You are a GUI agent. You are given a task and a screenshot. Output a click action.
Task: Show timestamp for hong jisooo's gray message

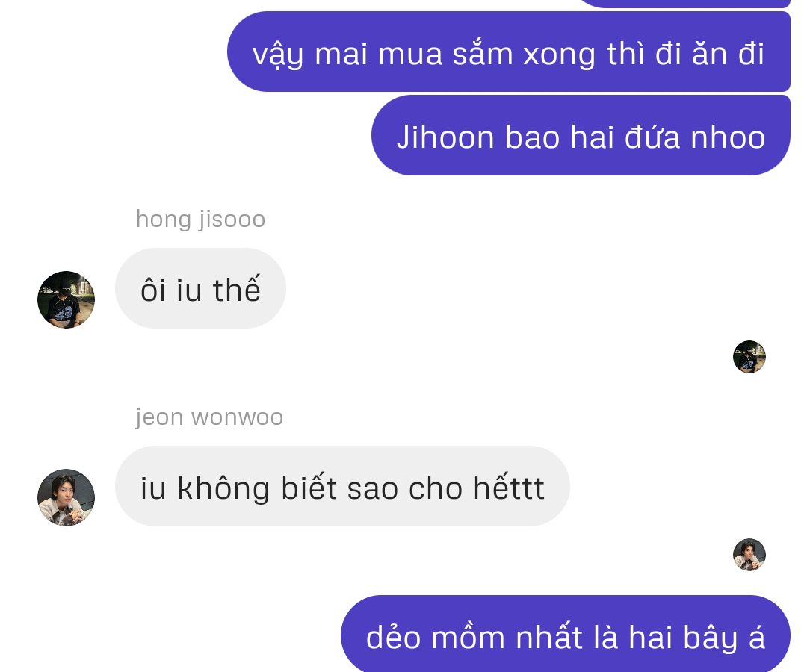coord(200,288)
